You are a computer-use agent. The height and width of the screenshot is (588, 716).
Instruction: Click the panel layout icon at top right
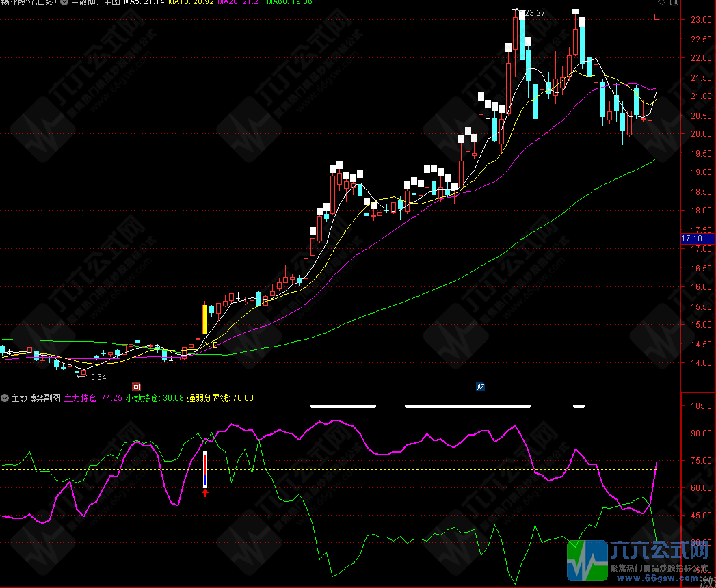[x=676, y=3]
